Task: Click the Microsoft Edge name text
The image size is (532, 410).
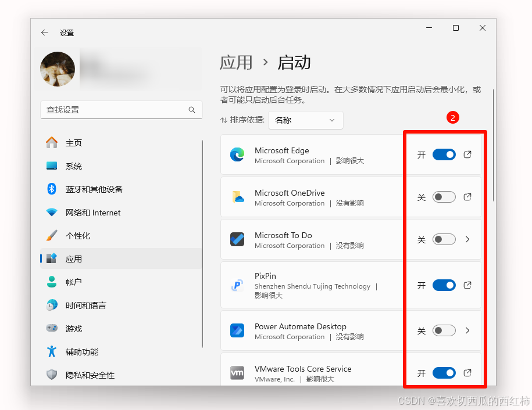Action: (x=281, y=150)
